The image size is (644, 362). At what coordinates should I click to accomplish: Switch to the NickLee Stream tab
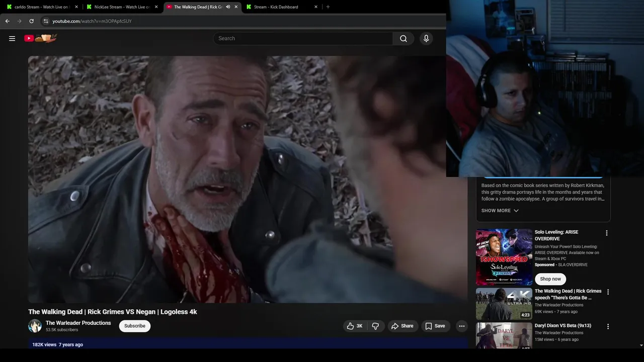tap(122, 7)
